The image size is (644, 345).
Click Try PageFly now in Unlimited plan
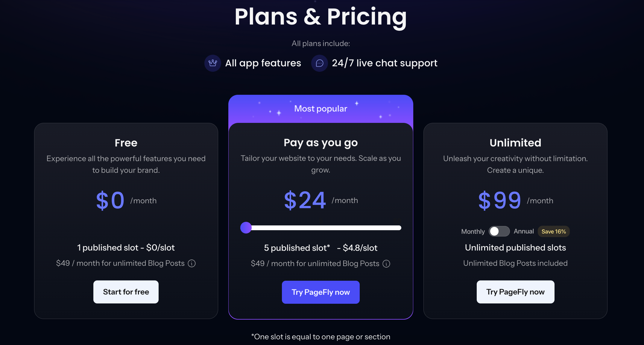pyautogui.click(x=515, y=292)
